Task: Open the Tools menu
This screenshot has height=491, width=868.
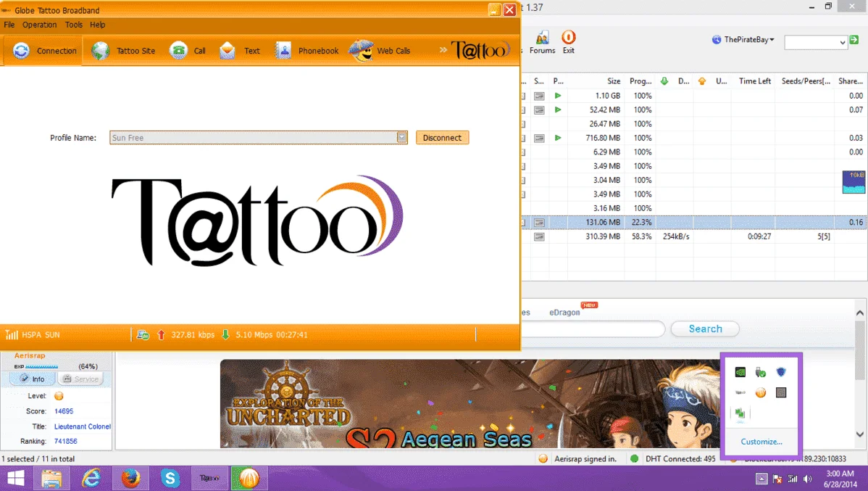Action: [x=74, y=25]
